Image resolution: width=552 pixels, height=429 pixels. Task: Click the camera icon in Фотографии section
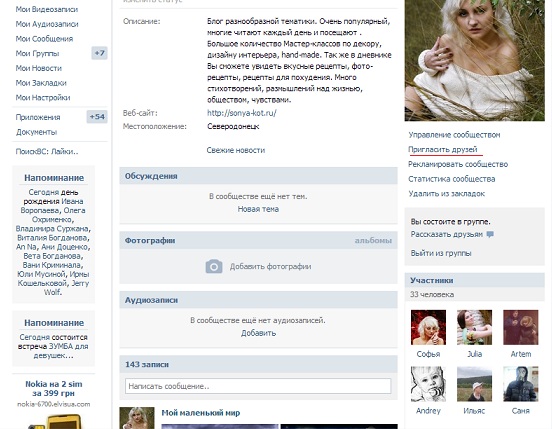point(214,266)
